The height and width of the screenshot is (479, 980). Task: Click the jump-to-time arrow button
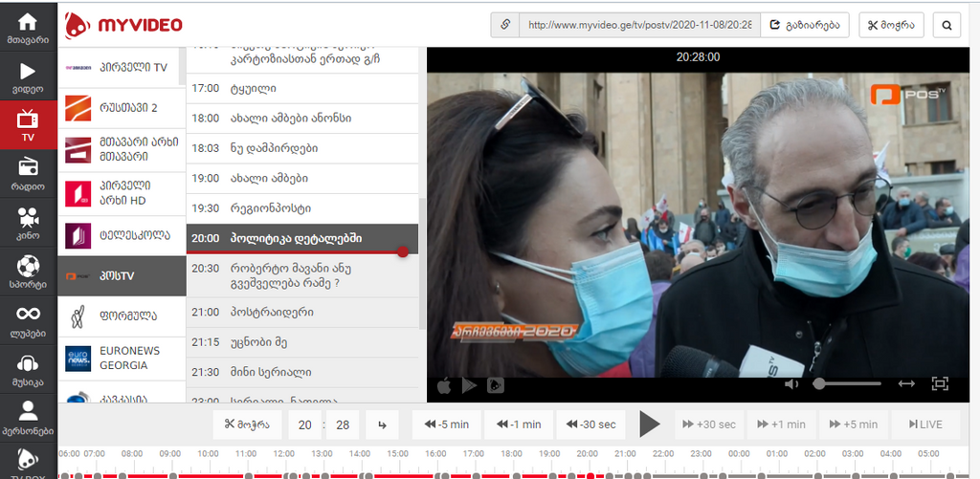[383, 425]
